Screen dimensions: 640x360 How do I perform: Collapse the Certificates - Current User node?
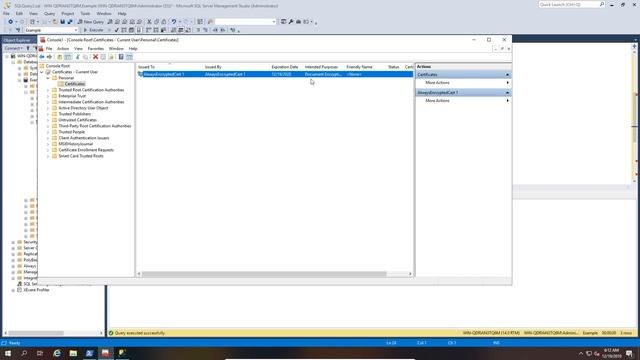42,72
